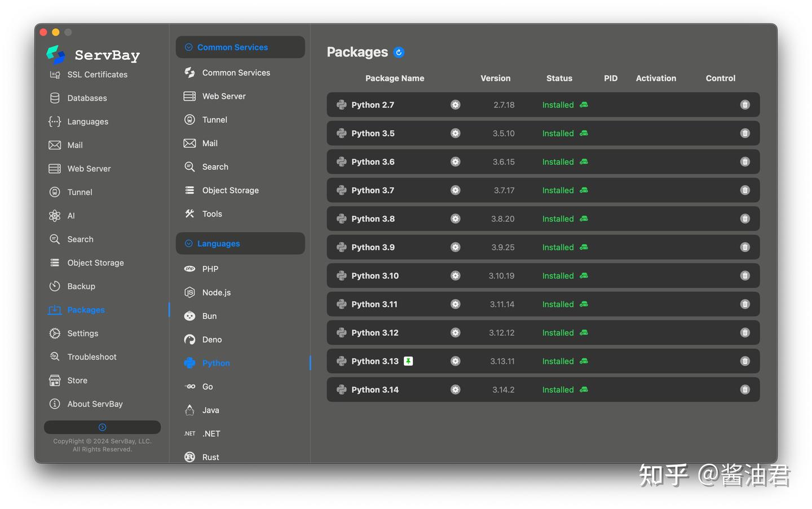This screenshot has height=509, width=812.
Task: Select Node.js from the Languages list
Action: pos(216,293)
